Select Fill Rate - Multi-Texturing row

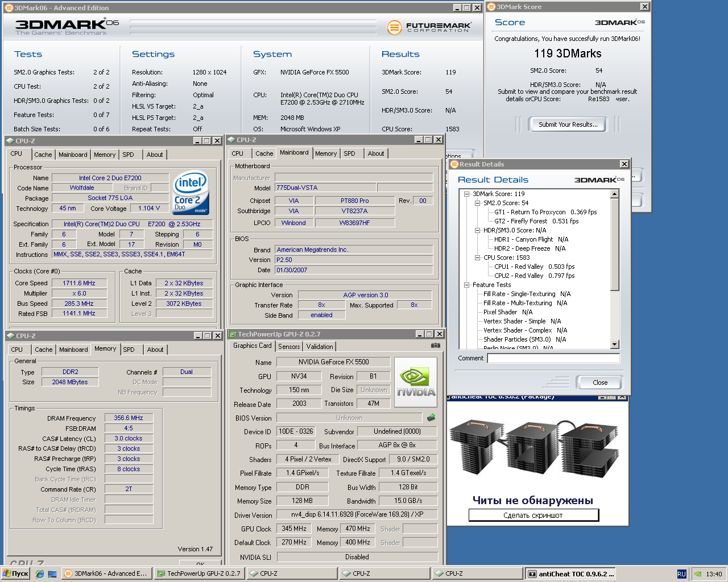(525, 303)
